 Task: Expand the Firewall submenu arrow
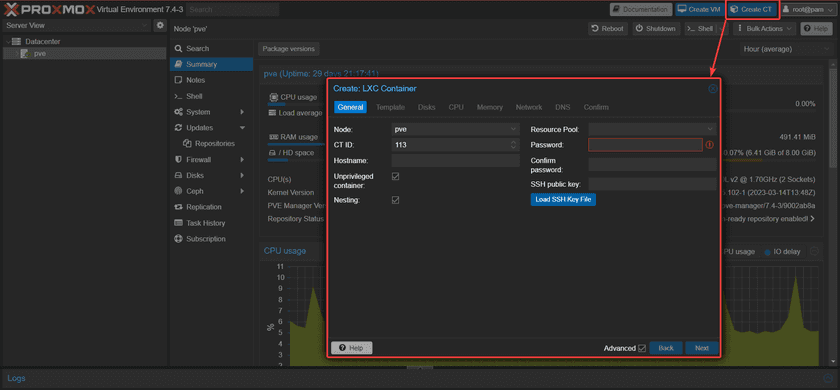tap(242, 160)
